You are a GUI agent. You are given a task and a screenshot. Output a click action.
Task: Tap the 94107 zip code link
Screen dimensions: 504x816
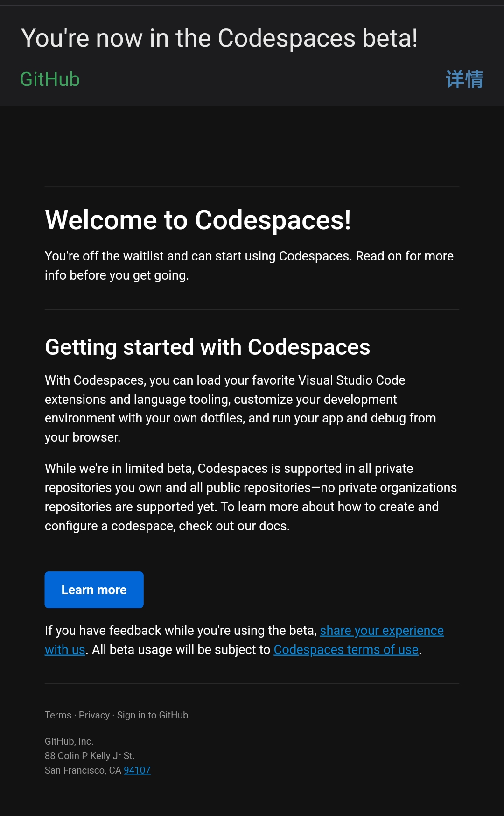137,770
